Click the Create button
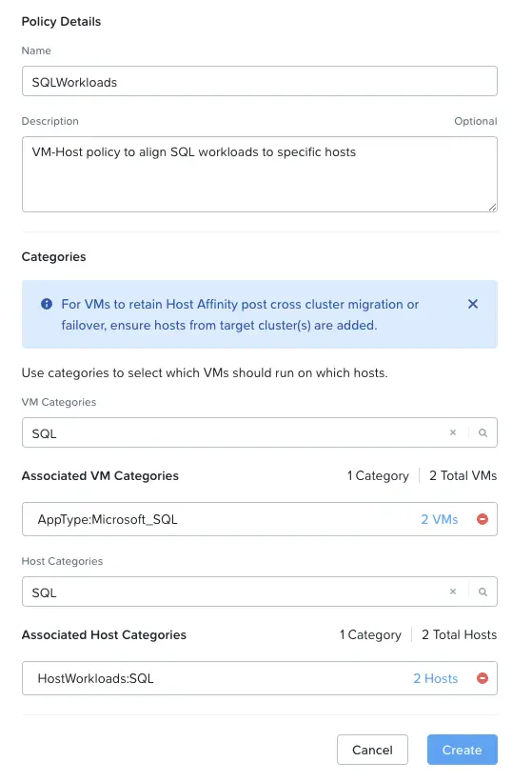 [463, 750]
